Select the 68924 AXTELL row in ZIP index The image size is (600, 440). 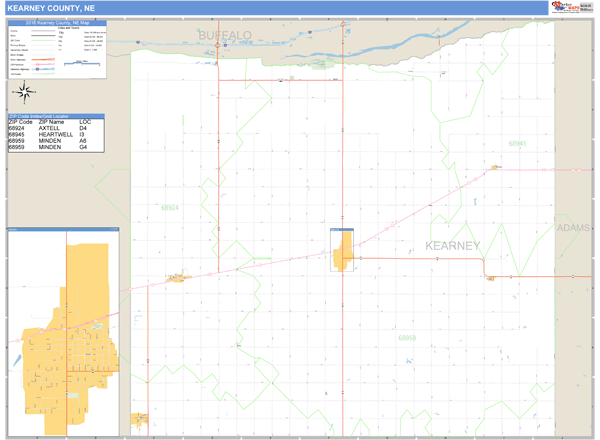(x=61, y=129)
